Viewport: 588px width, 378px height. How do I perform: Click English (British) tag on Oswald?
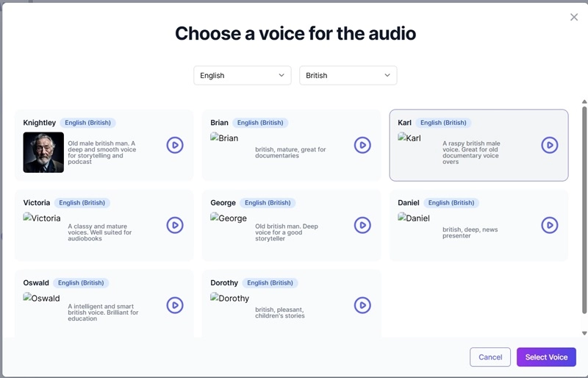(81, 282)
